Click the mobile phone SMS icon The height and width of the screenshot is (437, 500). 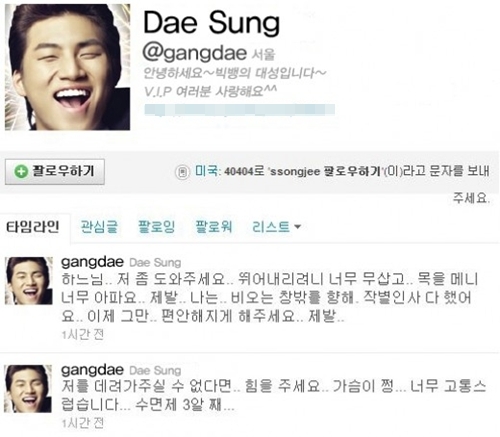pos(182,172)
